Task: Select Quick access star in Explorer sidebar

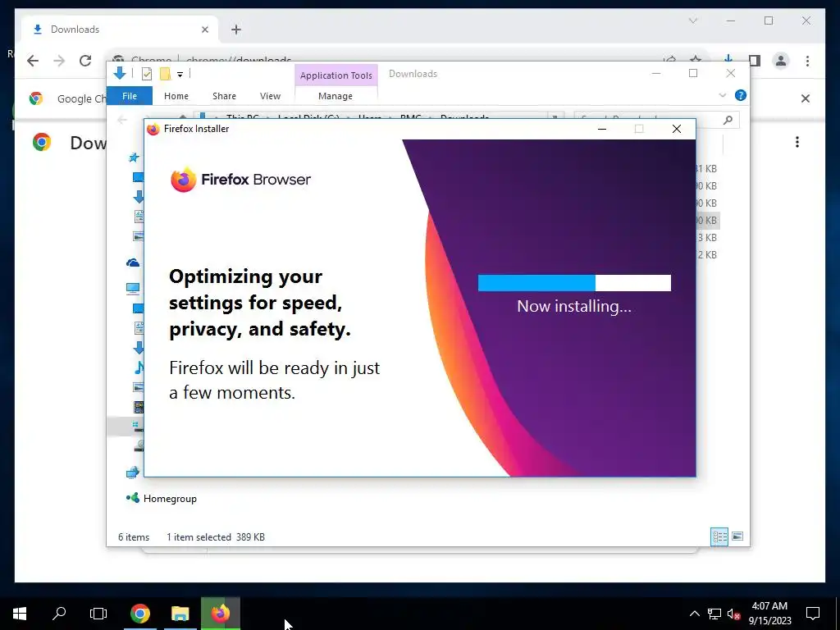Action: coord(134,157)
